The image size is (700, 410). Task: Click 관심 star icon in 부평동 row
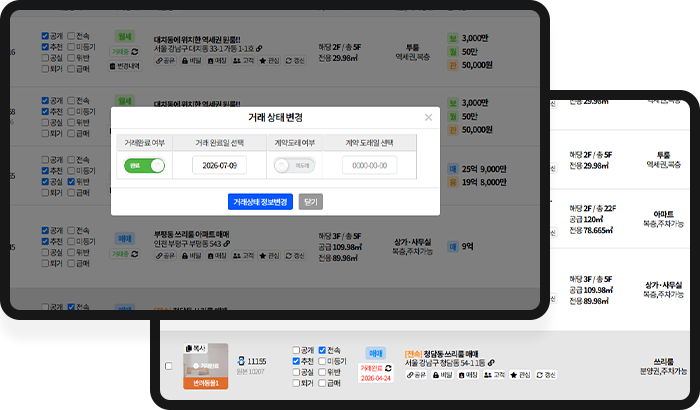[269, 256]
